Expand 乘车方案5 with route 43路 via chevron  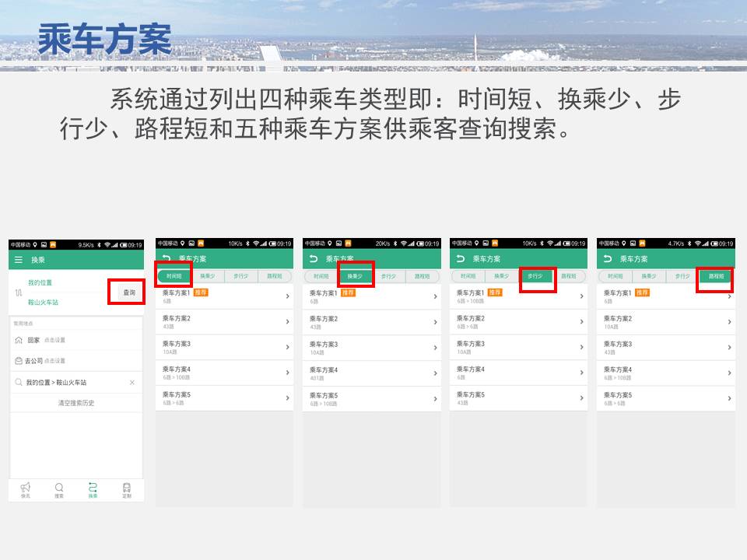click(x=581, y=397)
